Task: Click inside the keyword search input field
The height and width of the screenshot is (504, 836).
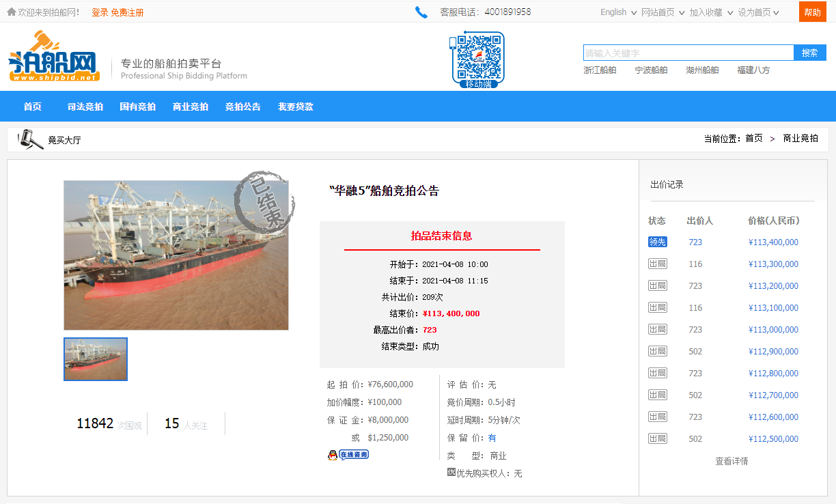Action: tap(686, 52)
